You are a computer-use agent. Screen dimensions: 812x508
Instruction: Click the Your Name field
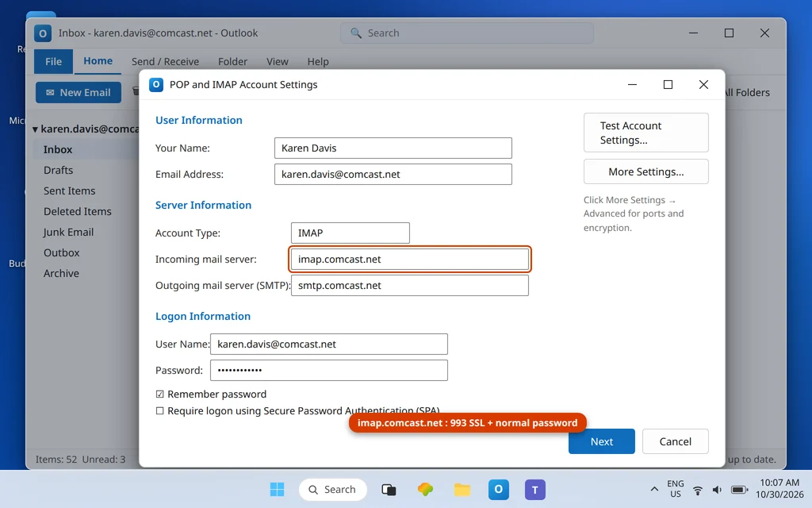[x=393, y=148]
